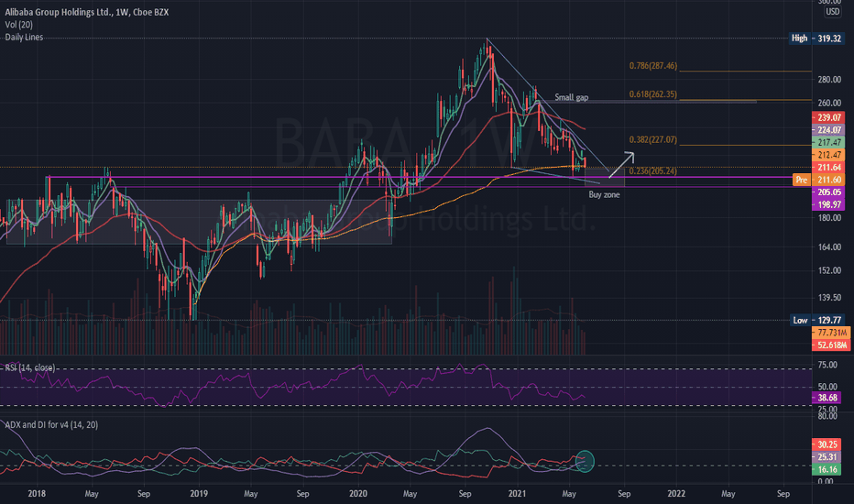The height and width of the screenshot is (504, 854).
Task: Click the Buy zone annotation text
Action: click(604, 194)
